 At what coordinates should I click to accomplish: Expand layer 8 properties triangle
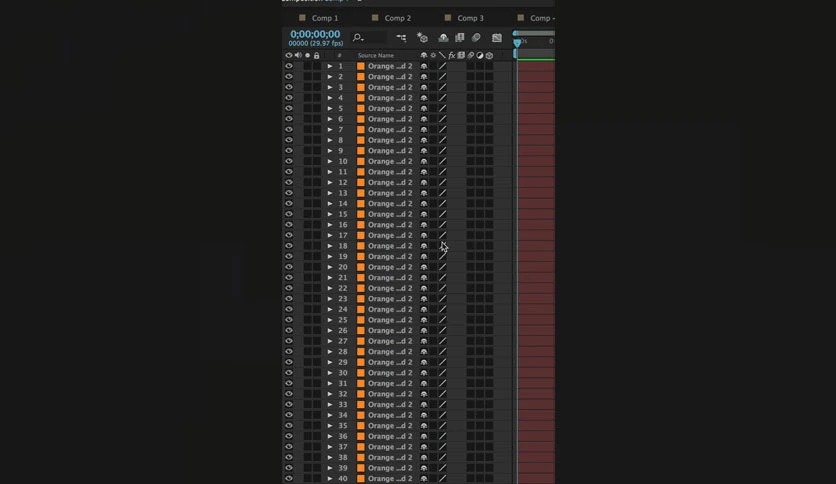coord(329,140)
